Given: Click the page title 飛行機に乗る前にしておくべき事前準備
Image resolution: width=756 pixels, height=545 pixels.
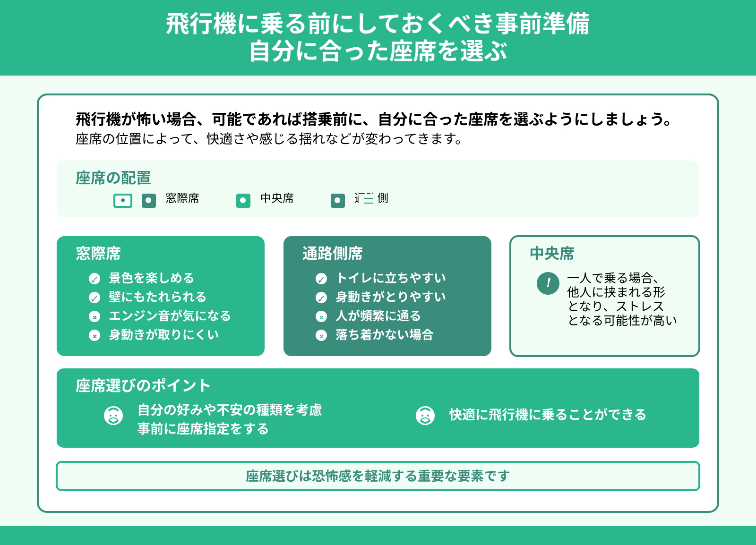Looking at the screenshot, I should click(378, 24).
